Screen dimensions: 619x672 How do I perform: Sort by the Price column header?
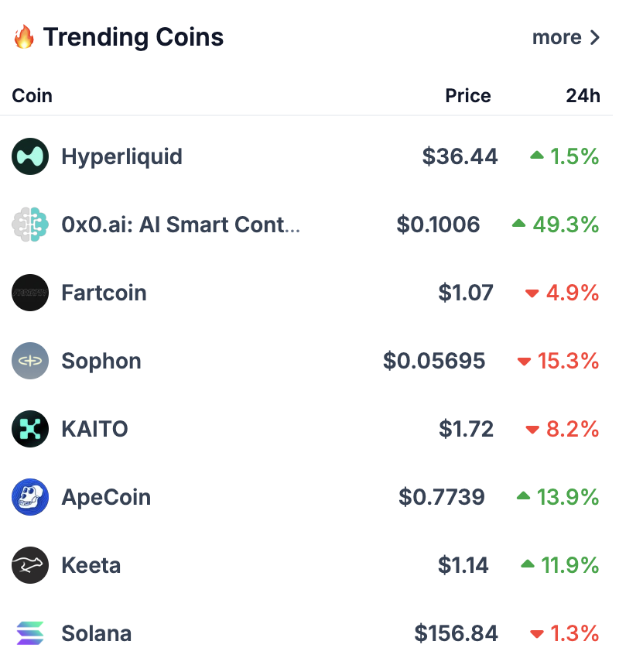click(468, 95)
